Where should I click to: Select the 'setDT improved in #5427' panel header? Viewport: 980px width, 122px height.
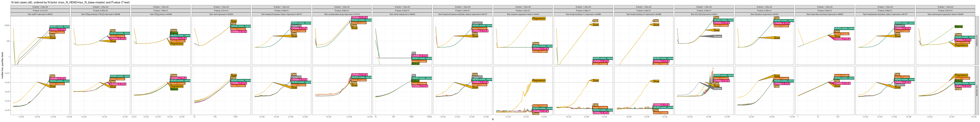pos(40,14)
